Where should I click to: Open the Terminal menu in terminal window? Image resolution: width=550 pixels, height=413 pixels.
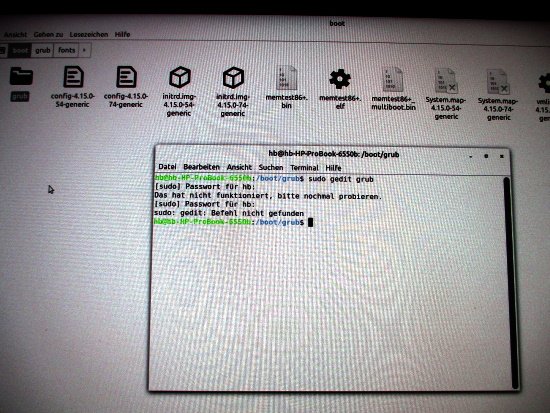point(304,168)
